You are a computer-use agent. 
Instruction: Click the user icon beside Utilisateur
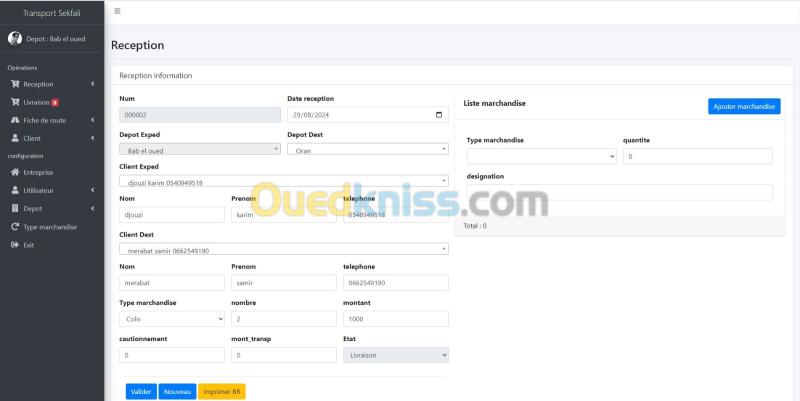coord(15,190)
